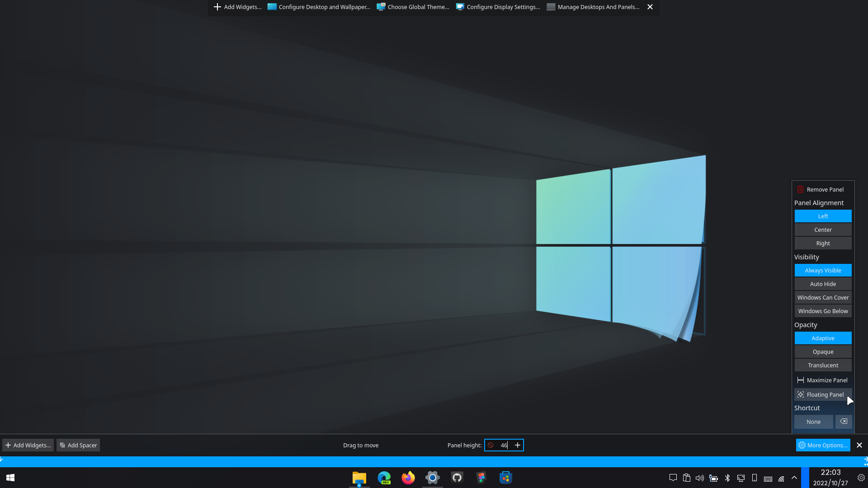Open KDE Connect phone tray icon
Screen dimensions: 868x488
pyautogui.click(x=755, y=478)
